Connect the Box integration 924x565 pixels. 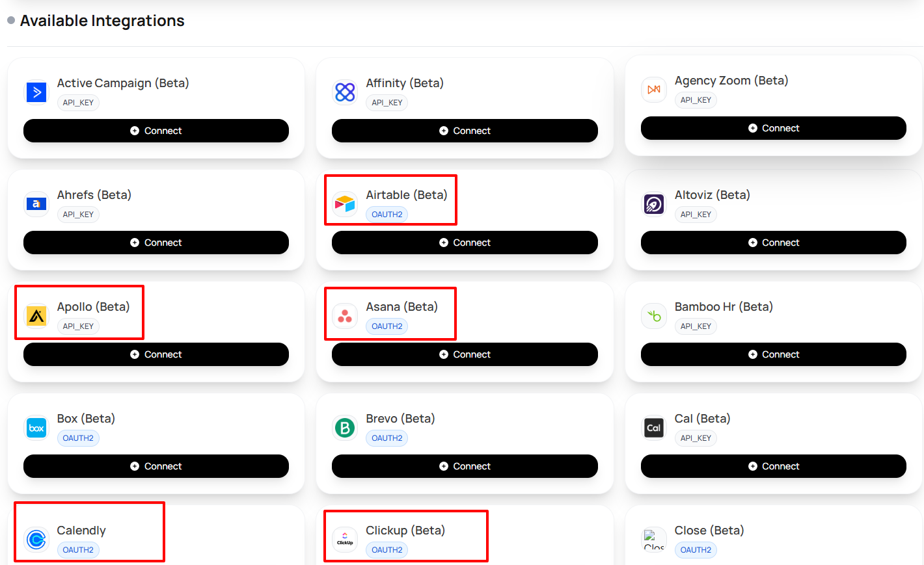tap(156, 466)
